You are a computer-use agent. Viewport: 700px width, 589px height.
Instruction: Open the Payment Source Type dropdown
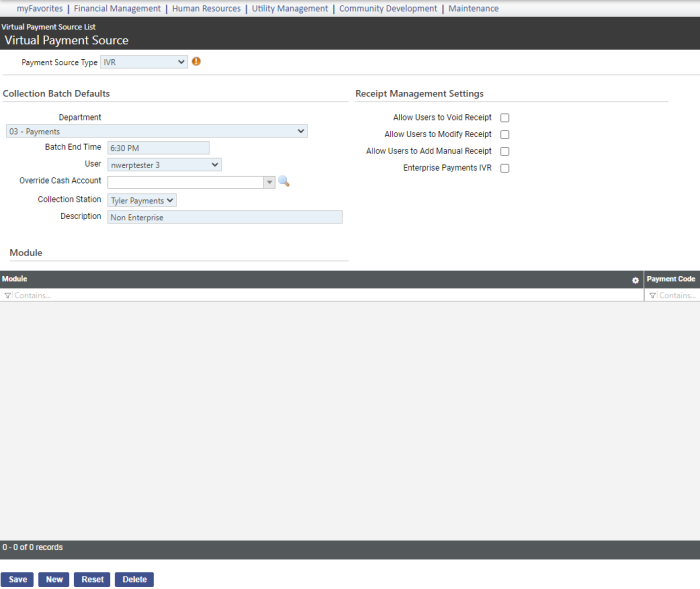(x=144, y=62)
